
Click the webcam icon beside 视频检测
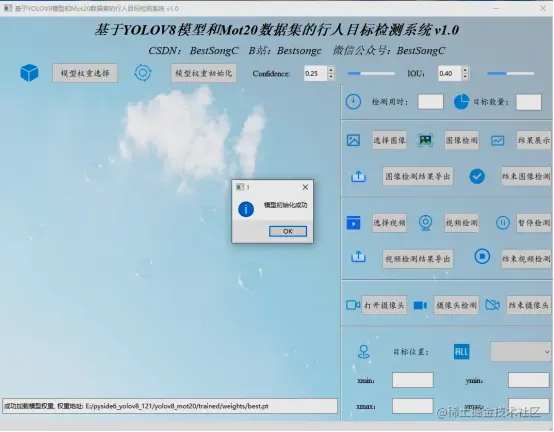coord(425,223)
